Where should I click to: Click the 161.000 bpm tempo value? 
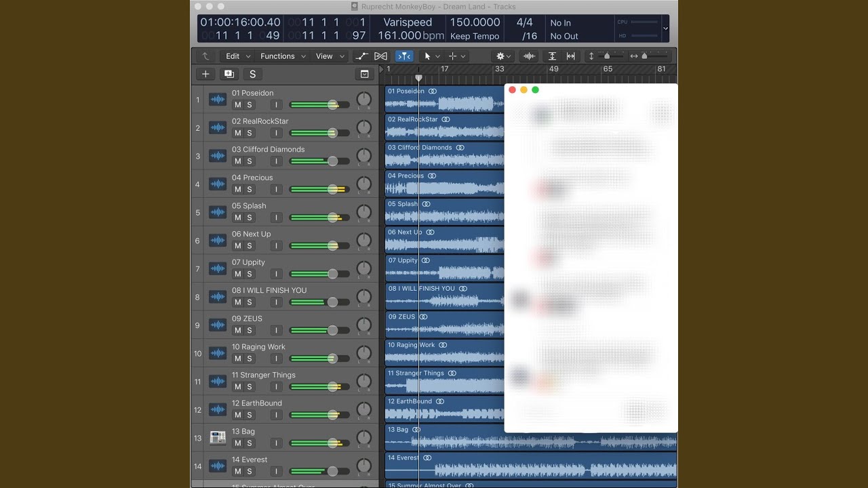tap(411, 36)
